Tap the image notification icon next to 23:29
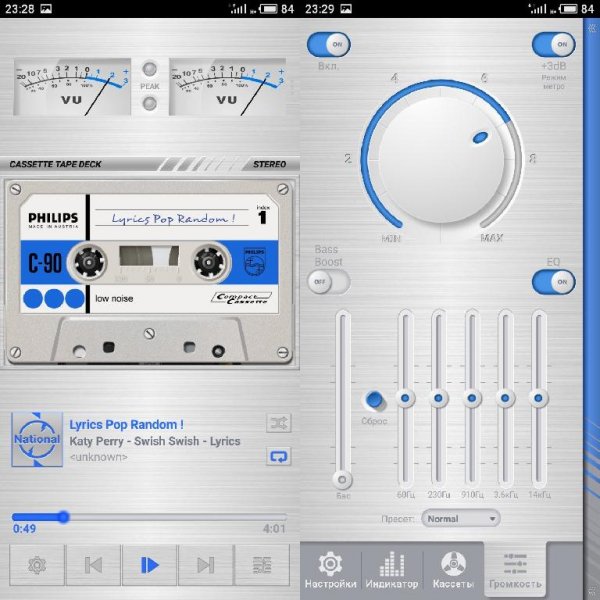 tap(346, 9)
